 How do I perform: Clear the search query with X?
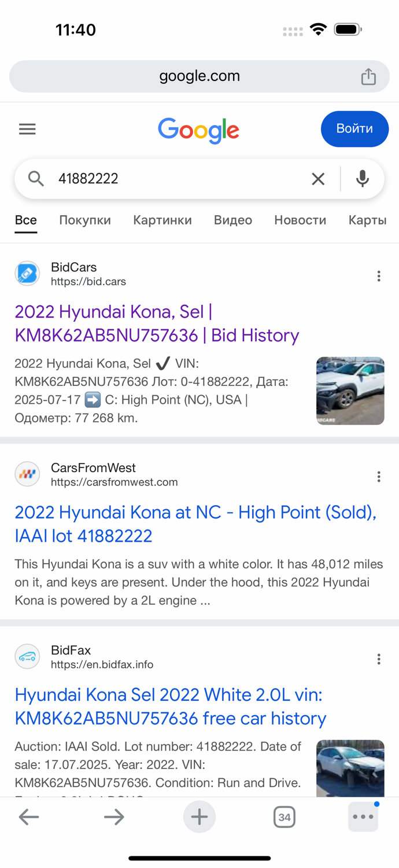tap(318, 179)
